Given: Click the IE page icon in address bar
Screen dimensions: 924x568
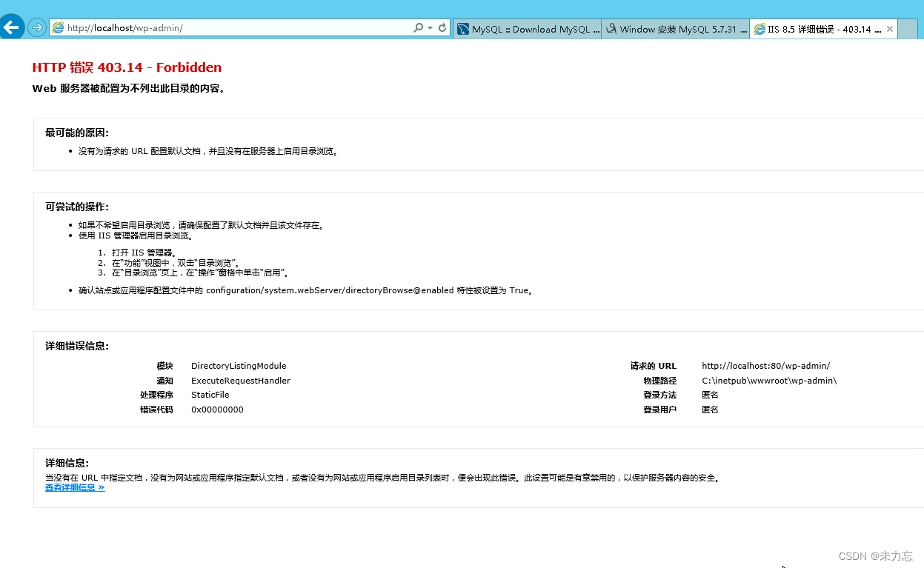Looking at the screenshot, I should (58, 28).
